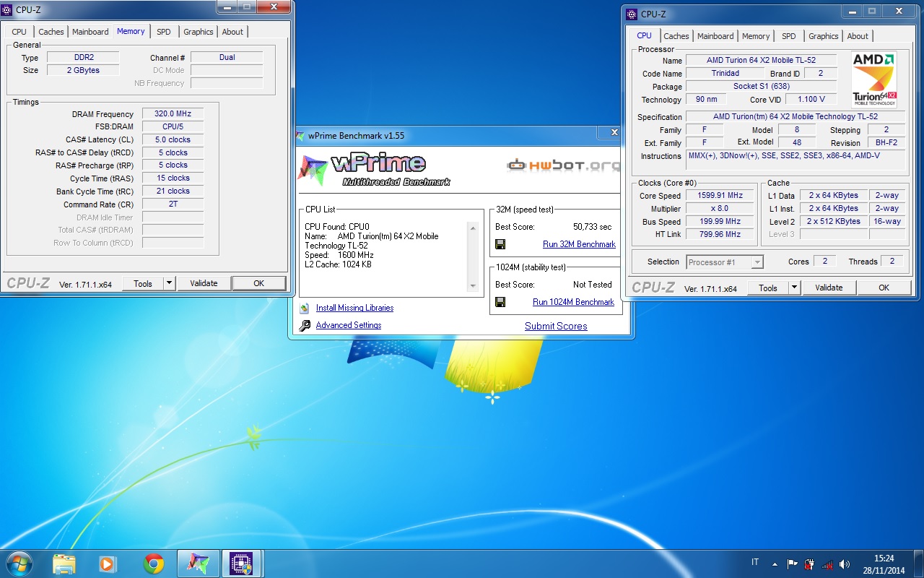The width and height of the screenshot is (924, 578).
Task: Open SPD tab in left CPU-Z window
Action: pos(164,32)
